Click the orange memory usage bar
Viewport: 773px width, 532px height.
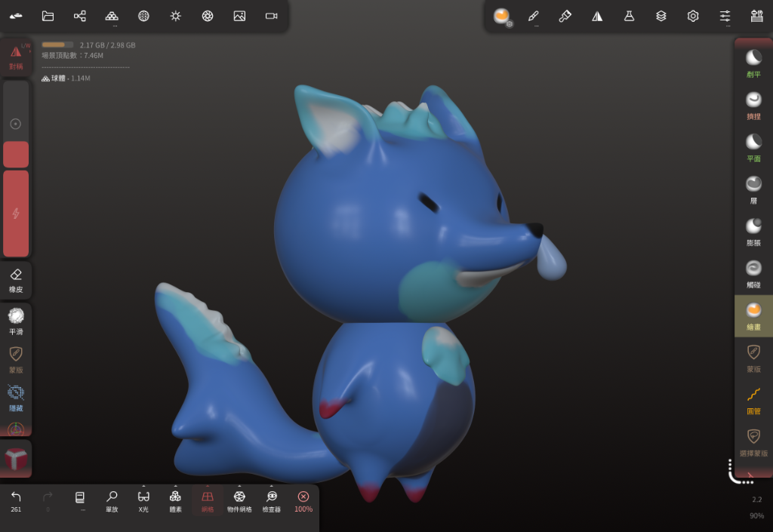pos(57,45)
